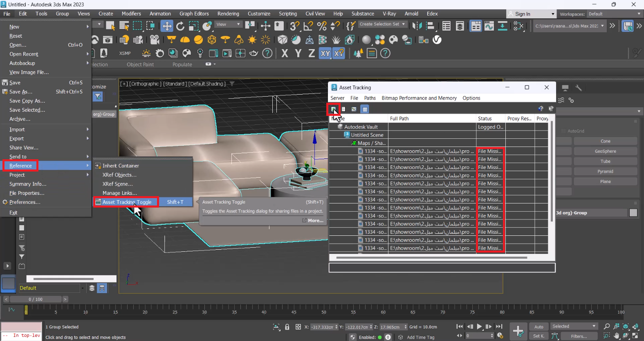Select the Rotate transform tool

180,26
